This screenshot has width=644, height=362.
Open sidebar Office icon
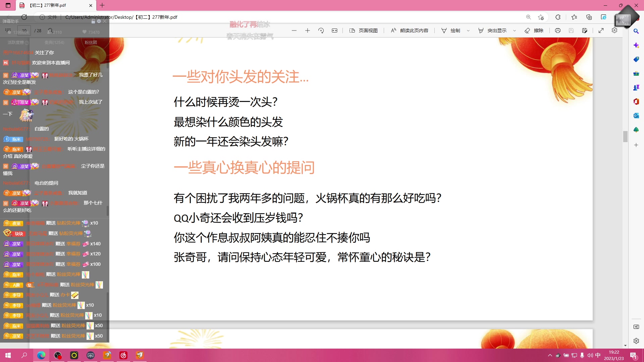coord(636,102)
